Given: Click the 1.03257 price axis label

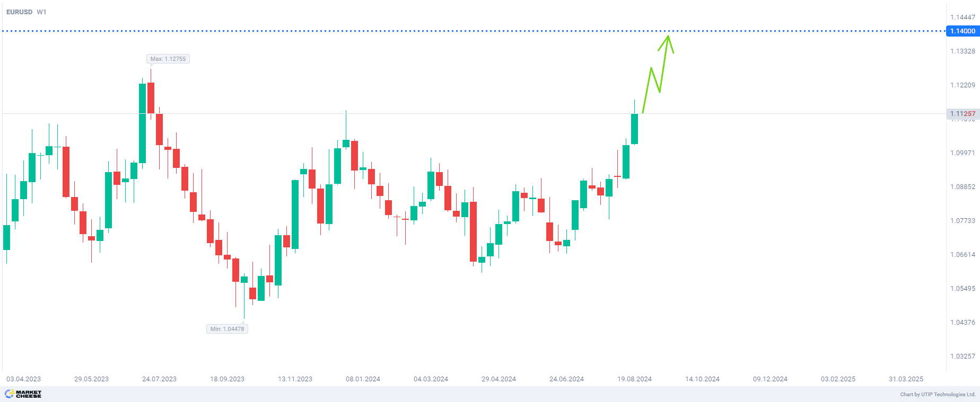Looking at the screenshot, I should tap(962, 356).
